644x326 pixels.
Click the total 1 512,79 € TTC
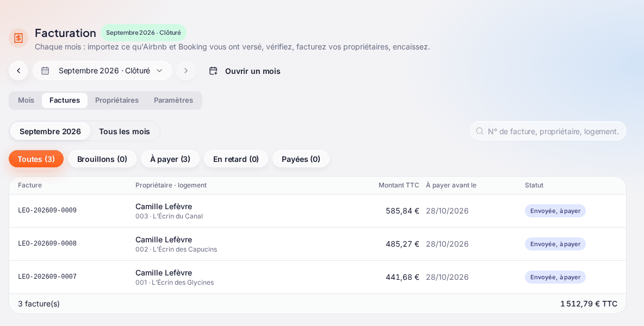[x=589, y=304]
